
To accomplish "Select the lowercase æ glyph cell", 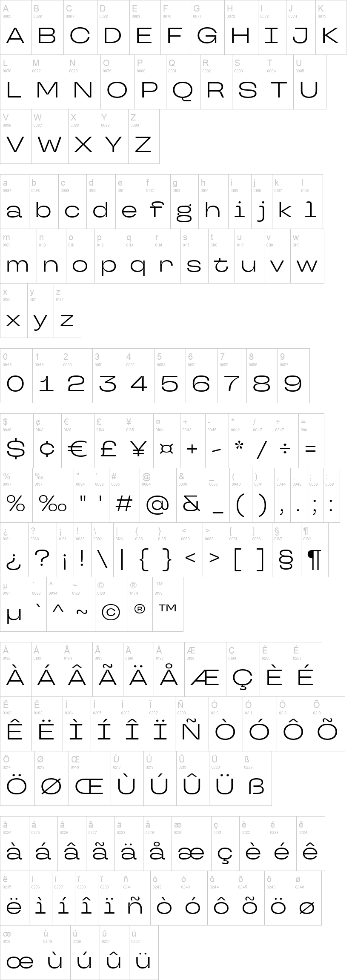I will pos(192,843).
